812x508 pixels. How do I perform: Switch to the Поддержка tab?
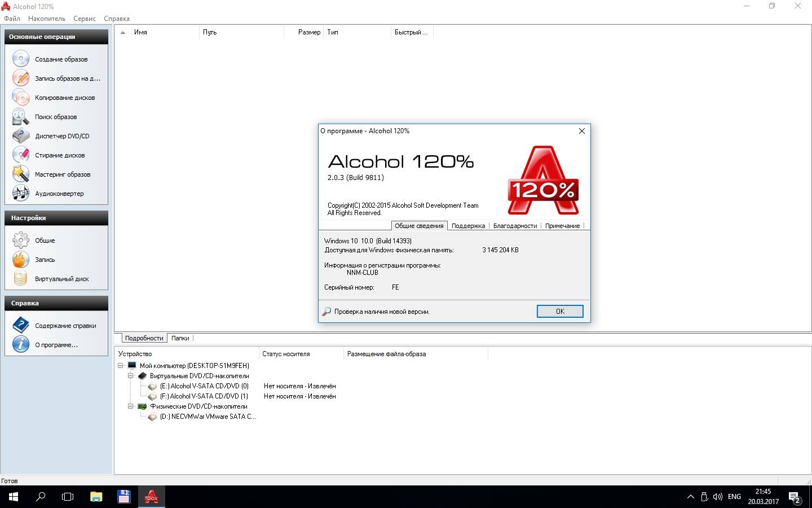click(468, 226)
